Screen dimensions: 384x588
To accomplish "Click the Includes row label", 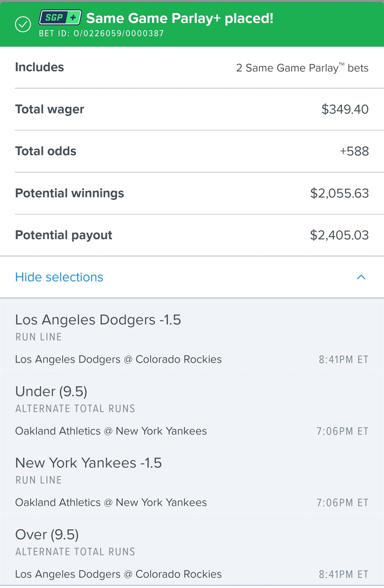I will pyautogui.click(x=39, y=67).
